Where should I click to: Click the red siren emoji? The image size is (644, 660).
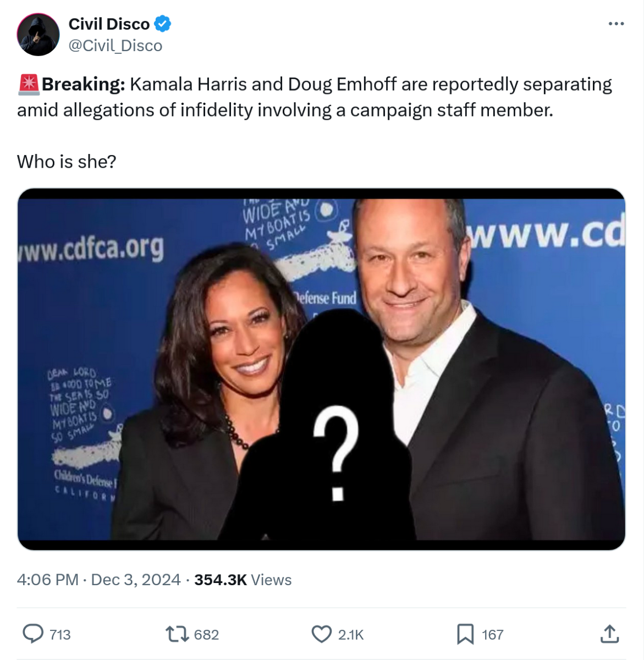tap(28, 84)
